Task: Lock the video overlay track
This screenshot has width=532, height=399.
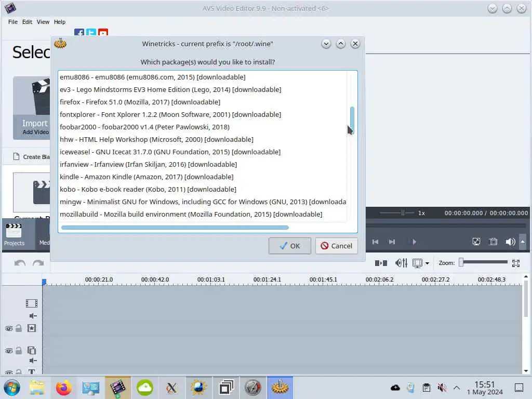Action: pos(19,350)
